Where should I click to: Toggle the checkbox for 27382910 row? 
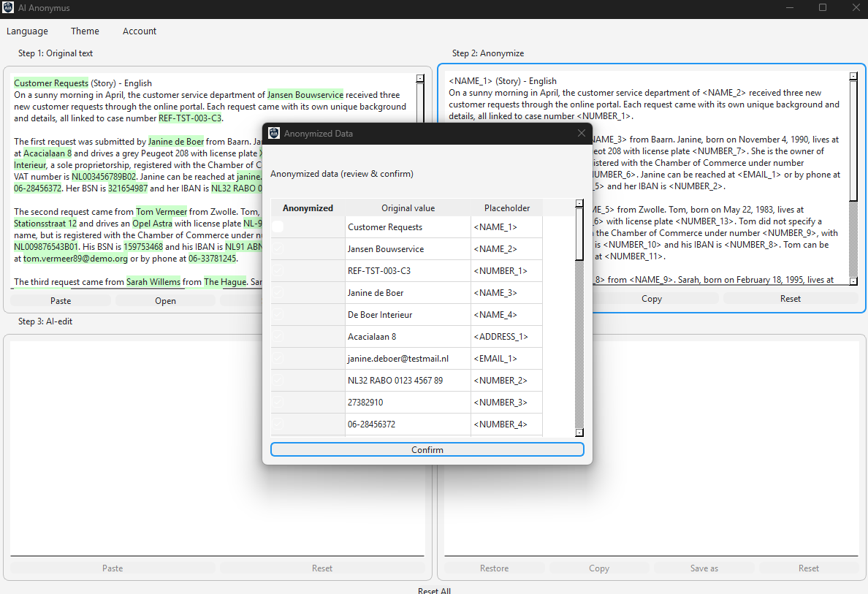278,402
